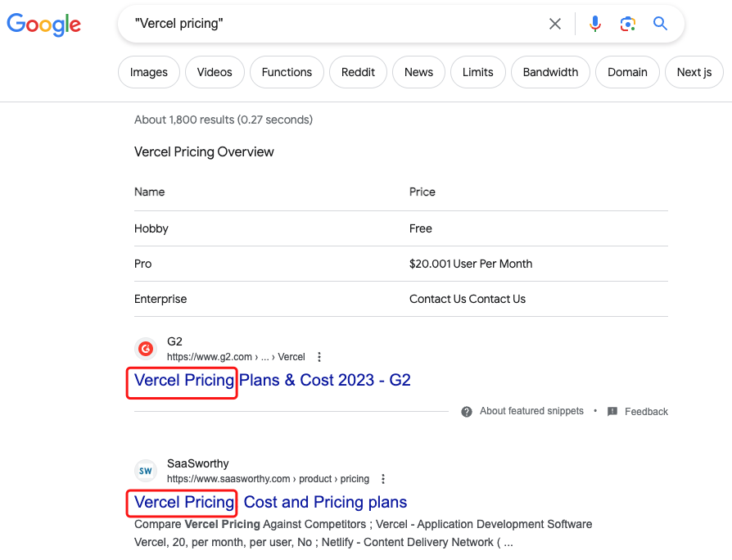
Task: Open Vercel Pricing Plans & Cost G2 link
Action: (x=272, y=380)
